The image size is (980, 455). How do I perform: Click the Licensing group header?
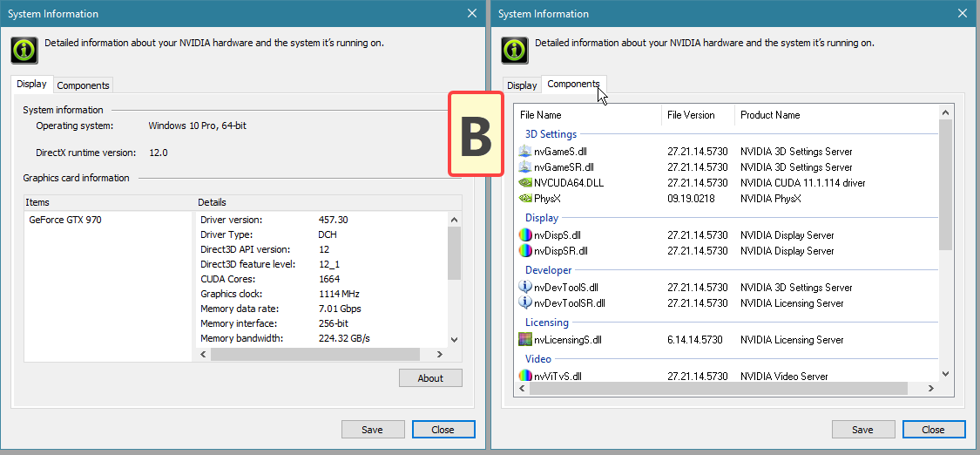pos(546,323)
